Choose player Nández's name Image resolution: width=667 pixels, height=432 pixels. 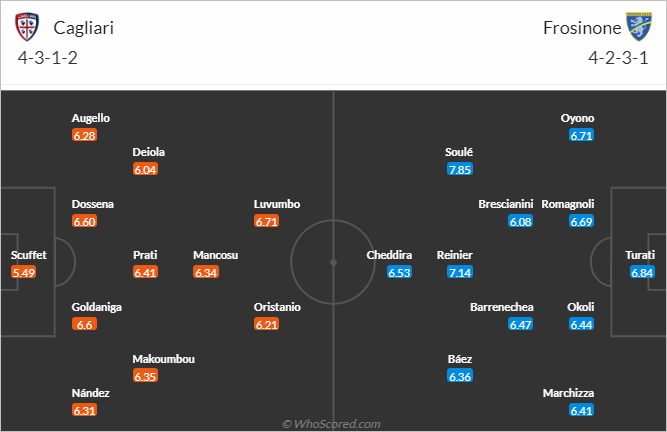(x=91, y=393)
